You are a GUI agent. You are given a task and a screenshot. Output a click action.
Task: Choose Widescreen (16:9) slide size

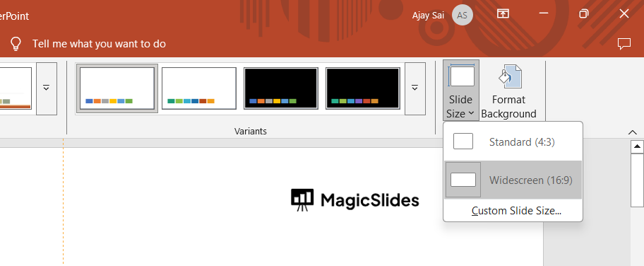513,180
